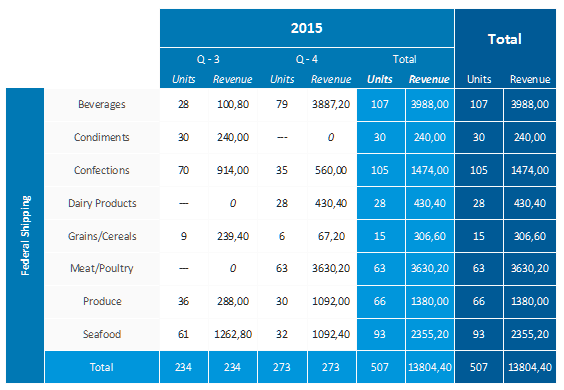Select the Total column group header

click(x=505, y=39)
